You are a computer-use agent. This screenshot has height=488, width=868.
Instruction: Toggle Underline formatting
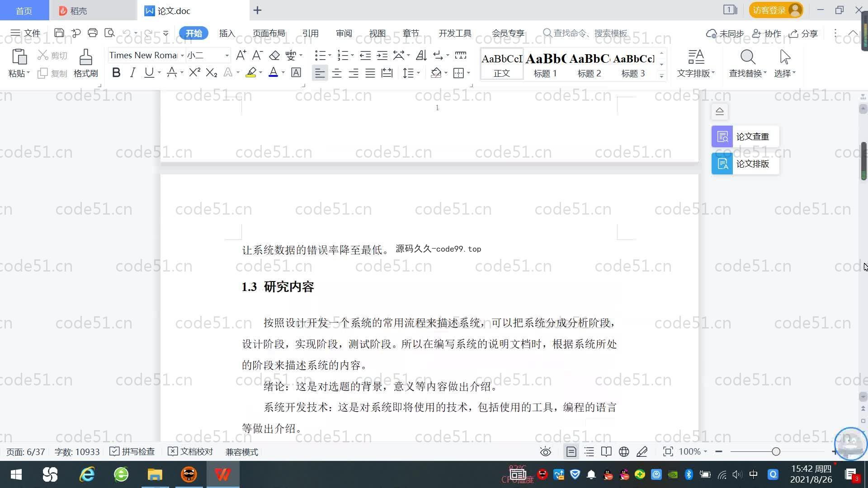[x=149, y=72]
